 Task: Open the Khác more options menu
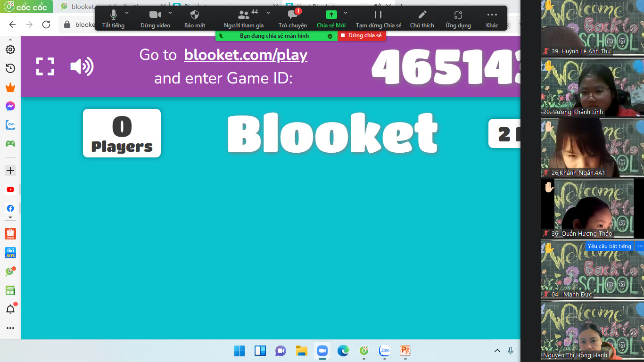pos(492,18)
